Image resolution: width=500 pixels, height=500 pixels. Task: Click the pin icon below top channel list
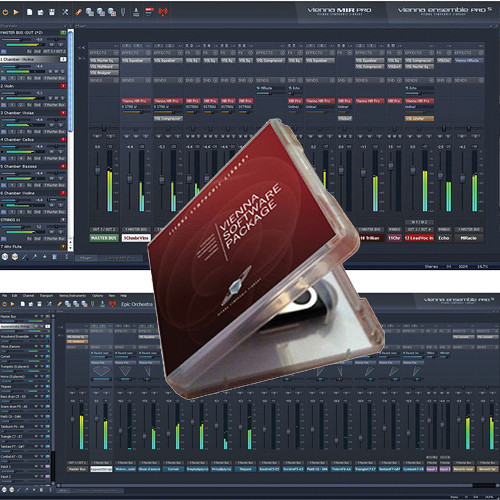click(34, 257)
